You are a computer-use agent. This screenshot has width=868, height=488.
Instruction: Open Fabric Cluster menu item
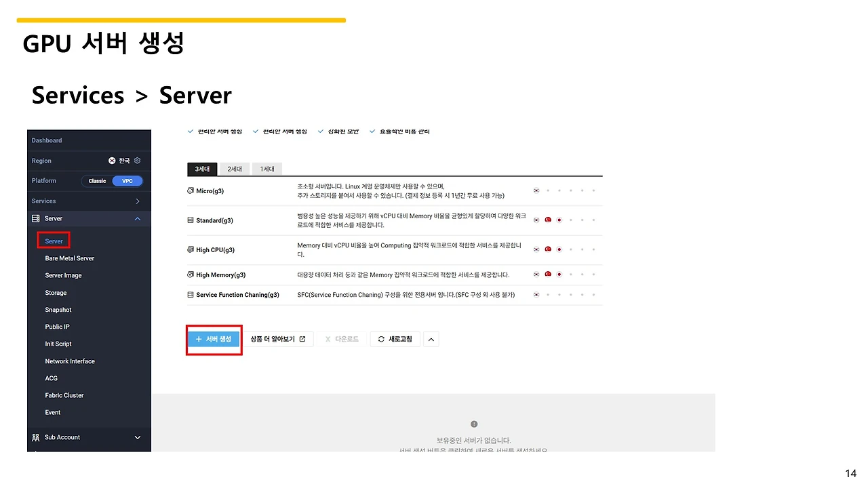point(64,395)
